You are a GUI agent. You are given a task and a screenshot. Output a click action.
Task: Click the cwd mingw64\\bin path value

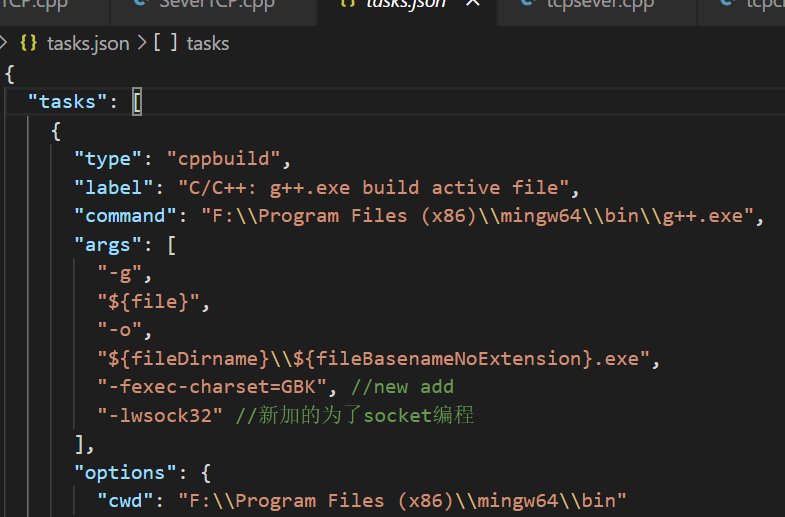[x=402, y=501]
